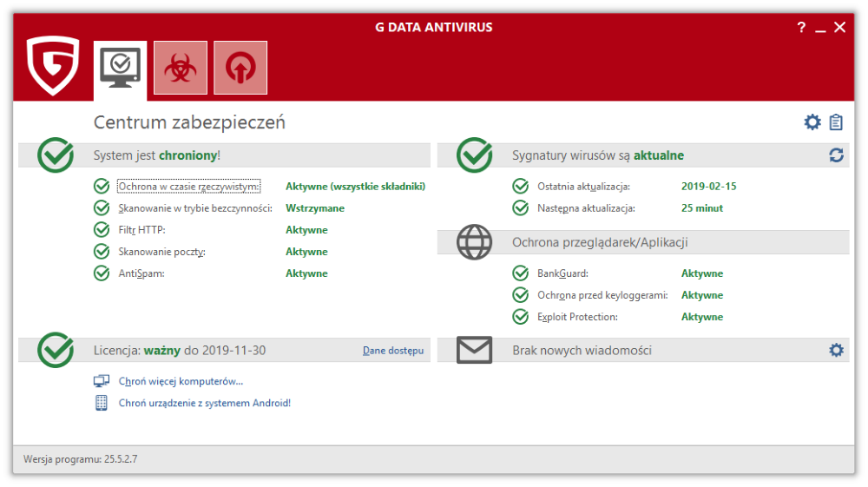Image resolution: width=868 pixels, height=487 pixels.
Task: Open Chroń więcej komputerów link
Action: pyautogui.click(x=181, y=381)
